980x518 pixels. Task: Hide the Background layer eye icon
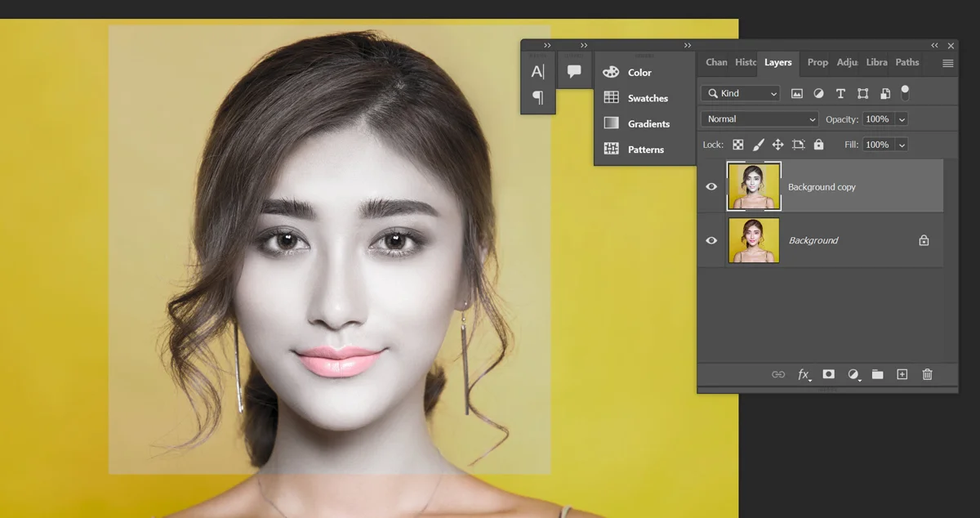click(711, 240)
